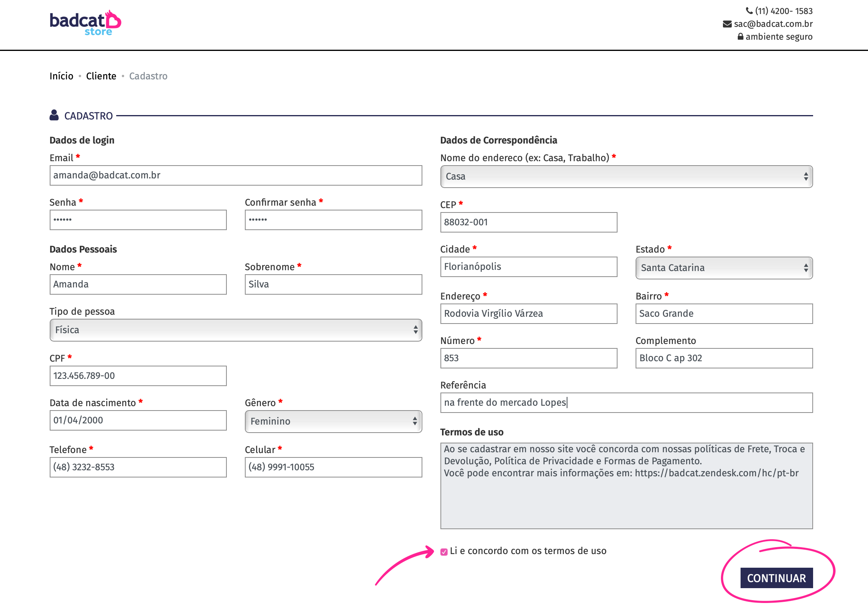868x611 pixels.
Task: Click the 'Dados Pessoais' heading
Action: 83,249
